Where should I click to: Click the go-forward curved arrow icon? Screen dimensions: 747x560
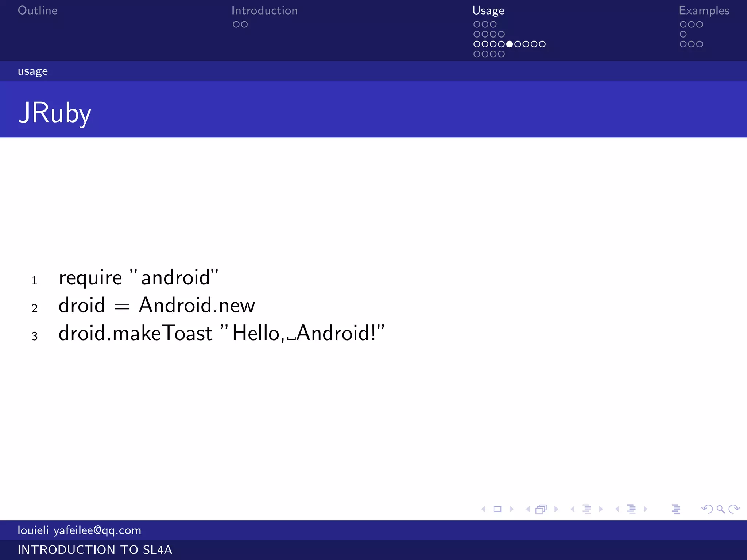point(734,509)
